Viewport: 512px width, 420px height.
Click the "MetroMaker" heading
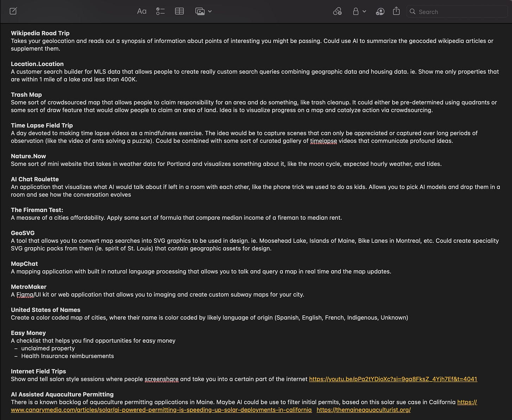coord(28,287)
